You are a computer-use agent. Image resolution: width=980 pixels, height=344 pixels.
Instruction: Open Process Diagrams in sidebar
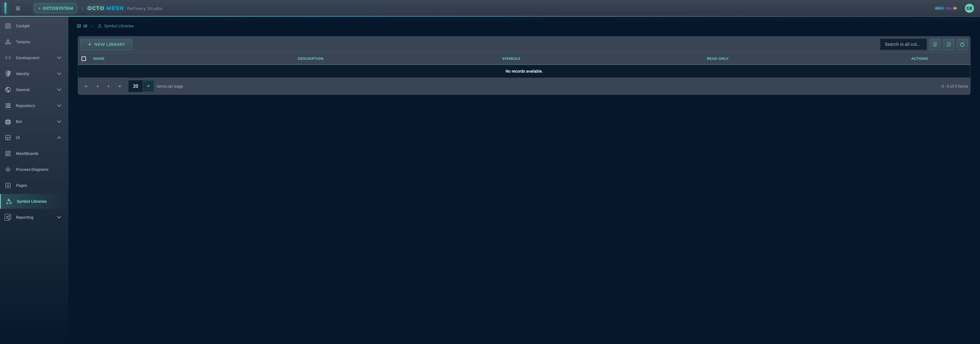click(x=32, y=169)
